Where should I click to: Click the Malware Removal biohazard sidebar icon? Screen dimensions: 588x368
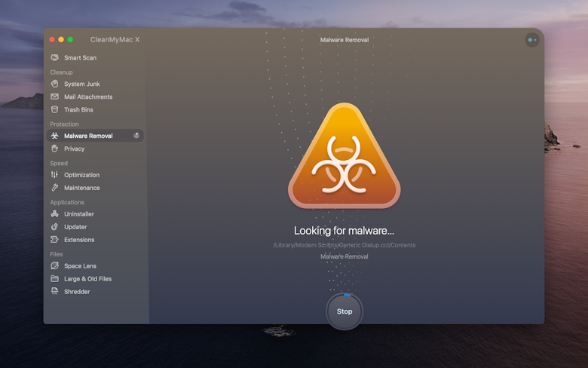click(55, 136)
